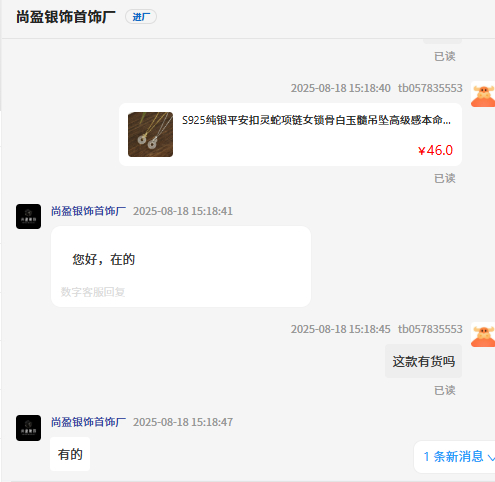This screenshot has height=482, width=495.
Task: Click username tb057835553 at 15:18:45
Action: 430,329
